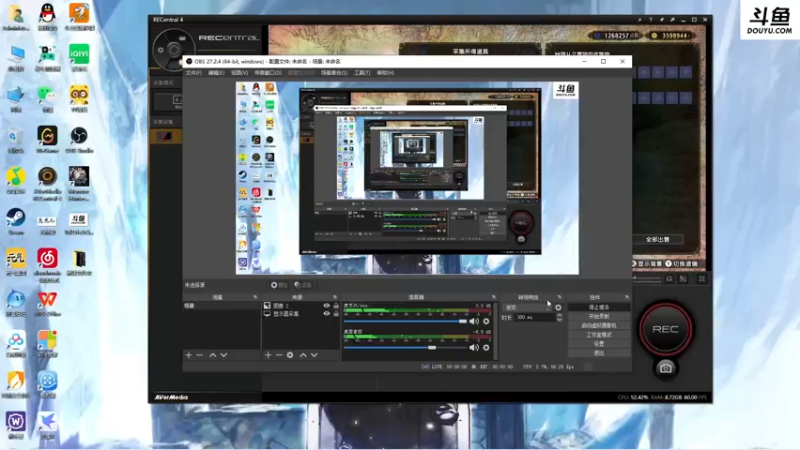Screen dimensions: 800x450
Task: Toggle visibility of the 显示器采集 source
Action: (327, 314)
